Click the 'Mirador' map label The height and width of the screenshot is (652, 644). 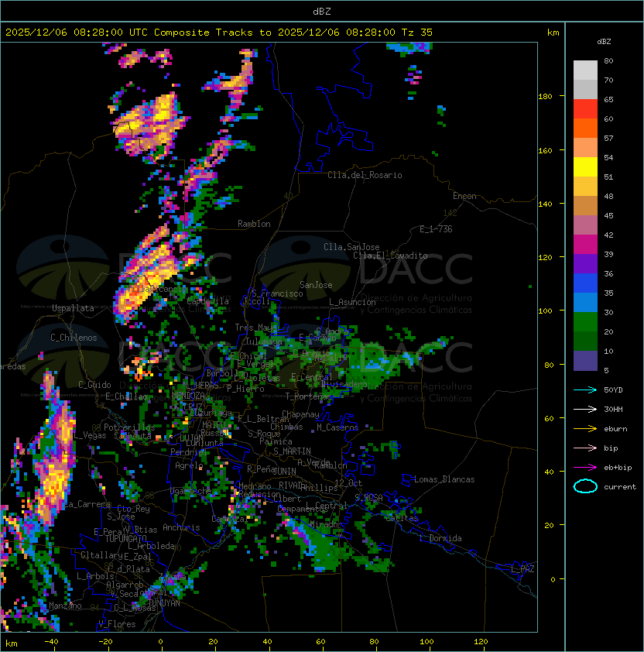pos(326,524)
